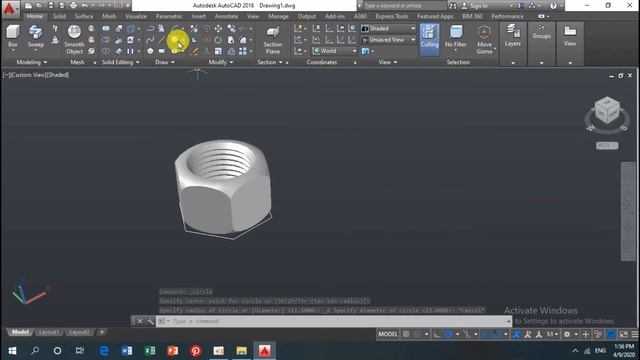
Task: Open Word from the Windows taskbar
Action: coord(127,351)
